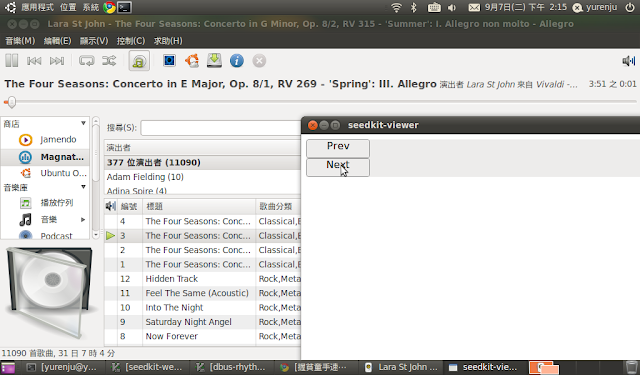640x375 pixels.
Task: Open the 音樂(M) menu
Action: [20, 41]
